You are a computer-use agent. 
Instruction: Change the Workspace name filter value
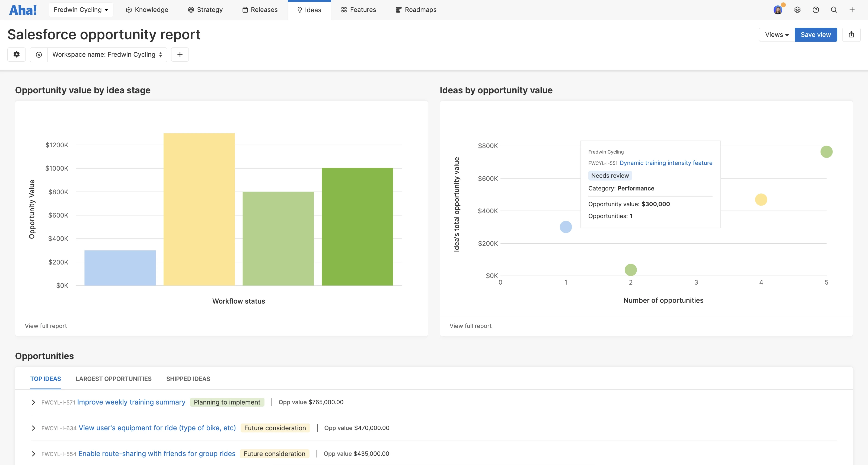tap(107, 55)
